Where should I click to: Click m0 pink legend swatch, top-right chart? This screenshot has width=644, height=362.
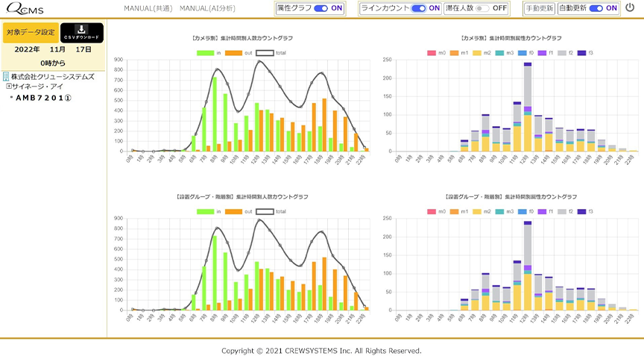tap(431, 53)
